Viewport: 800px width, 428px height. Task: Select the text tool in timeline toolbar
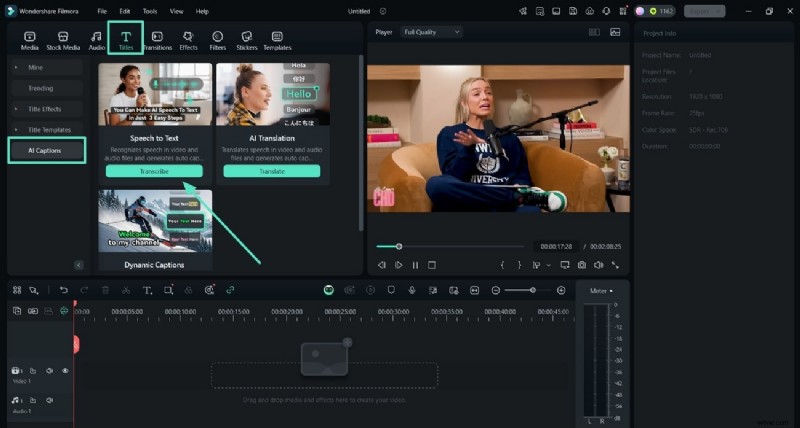point(147,290)
